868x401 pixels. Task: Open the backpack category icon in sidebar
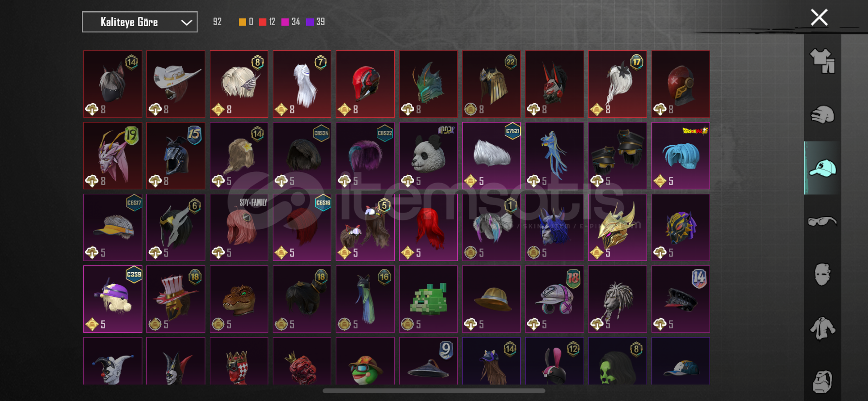click(x=822, y=382)
